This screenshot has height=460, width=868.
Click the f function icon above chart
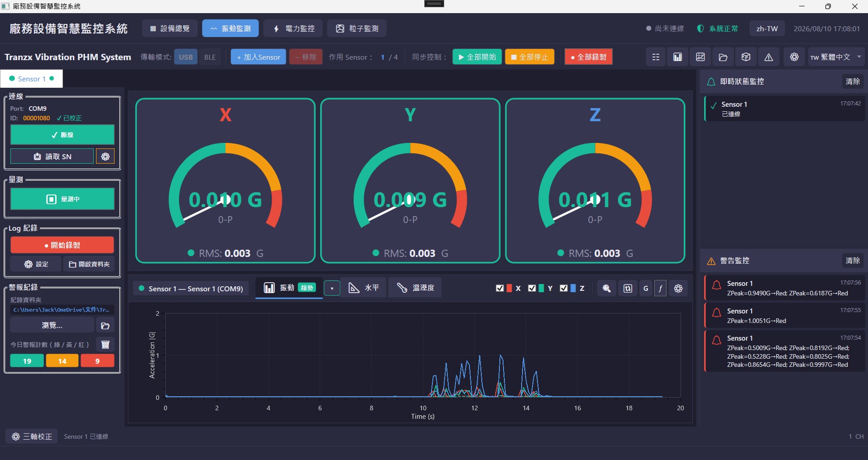(661, 289)
